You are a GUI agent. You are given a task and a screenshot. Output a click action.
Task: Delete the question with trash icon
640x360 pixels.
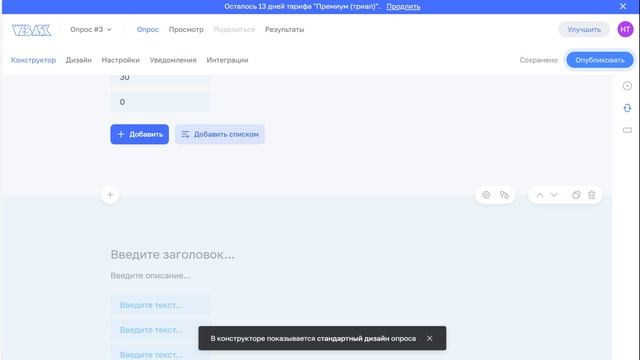click(x=591, y=195)
